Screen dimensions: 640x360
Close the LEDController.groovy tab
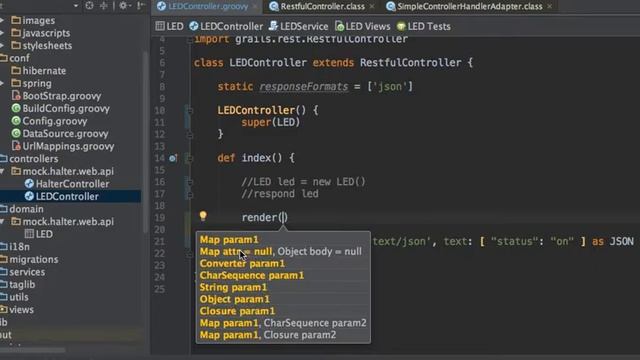coord(256,7)
